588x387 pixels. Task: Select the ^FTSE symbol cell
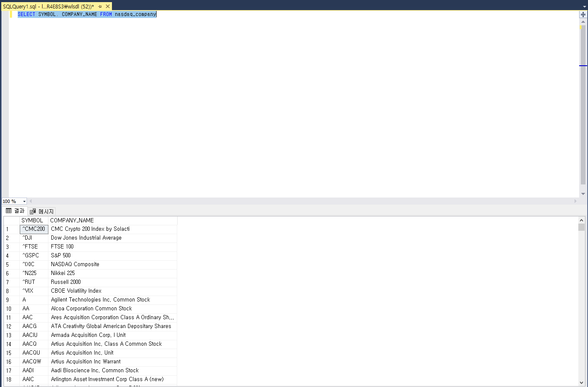[x=34, y=247]
